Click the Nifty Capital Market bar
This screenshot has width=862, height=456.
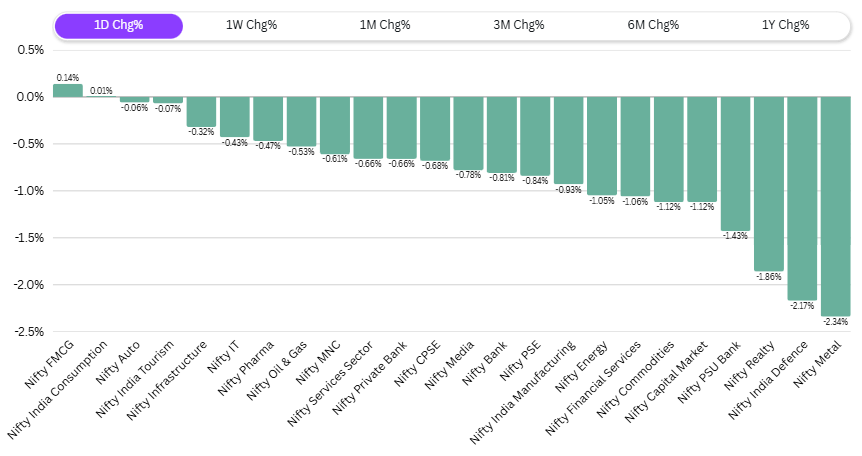click(x=702, y=149)
